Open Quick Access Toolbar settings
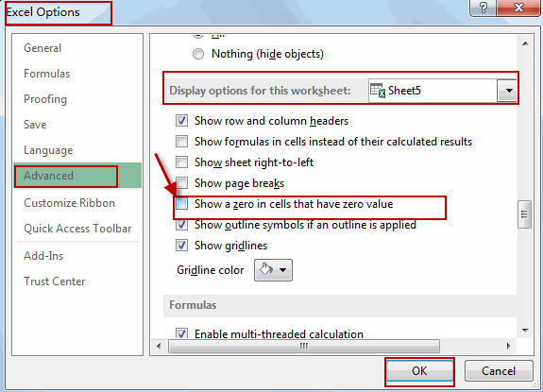 tap(77, 229)
